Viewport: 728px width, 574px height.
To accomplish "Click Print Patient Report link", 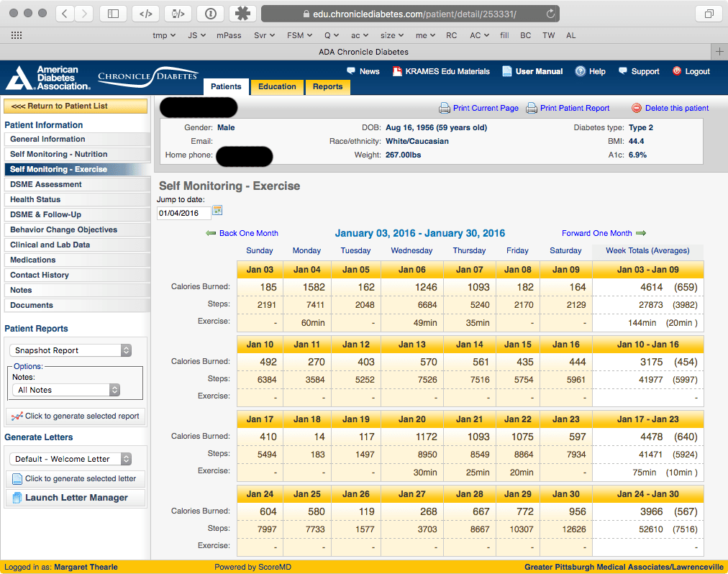I will (x=575, y=108).
